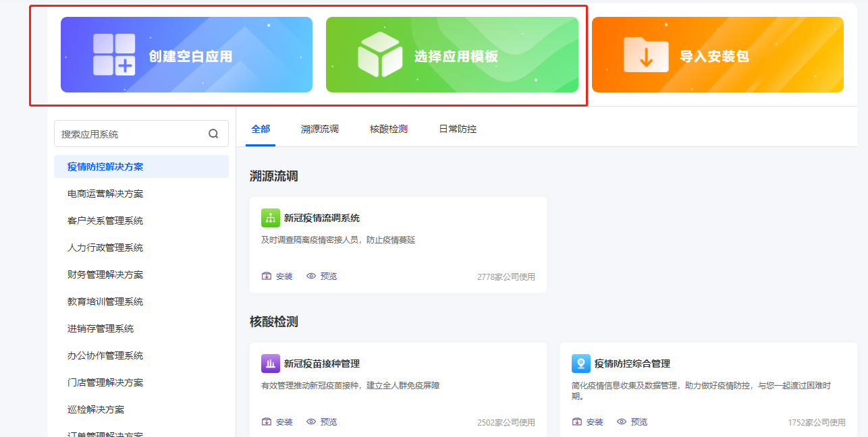Image resolution: width=868 pixels, height=437 pixels.
Task: Choose 人力行政管理系统 from the list
Action: tap(105, 247)
